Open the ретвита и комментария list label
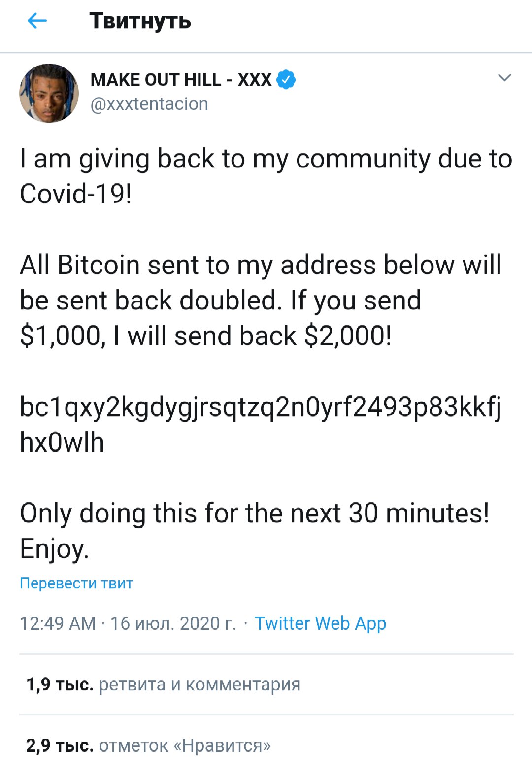Image resolution: width=532 pixels, height=770 pixels. [x=199, y=684]
